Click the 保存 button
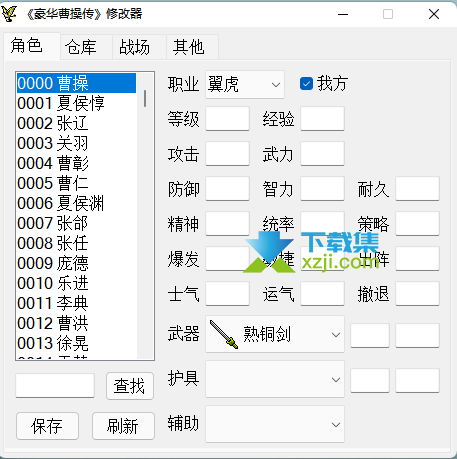Viewport: 457px width, 459px height. tap(47, 426)
